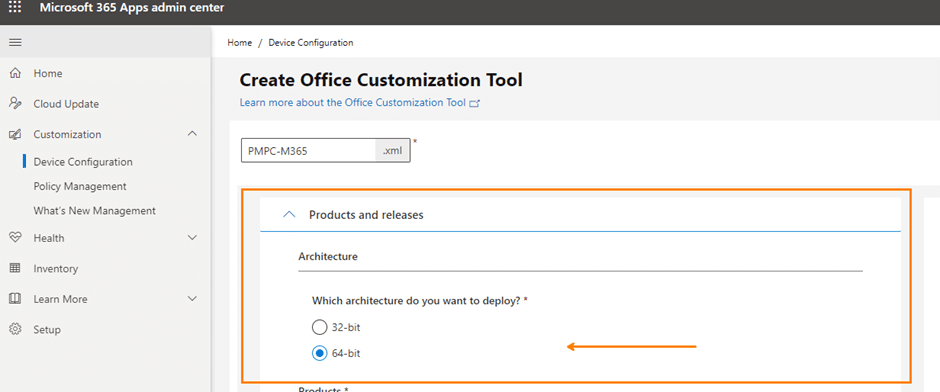The width and height of the screenshot is (940, 392).
Task: Collapse the navigation hamburger menu
Action: [x=15, y=43]
